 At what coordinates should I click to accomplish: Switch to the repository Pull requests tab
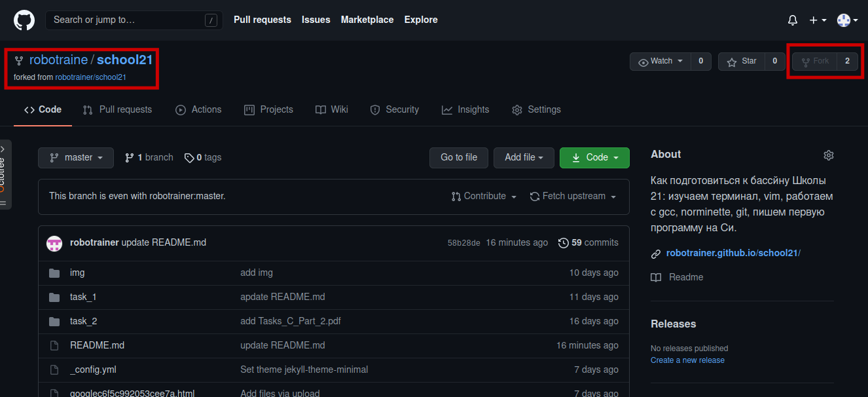pos(117,109)
